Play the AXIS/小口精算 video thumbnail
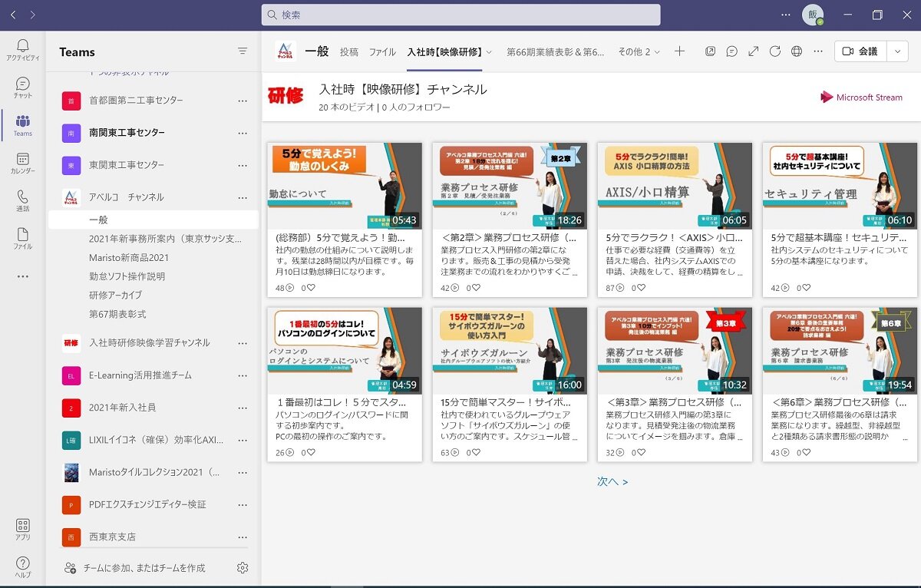This screenshot has height=588, width=921. point(675,186)
